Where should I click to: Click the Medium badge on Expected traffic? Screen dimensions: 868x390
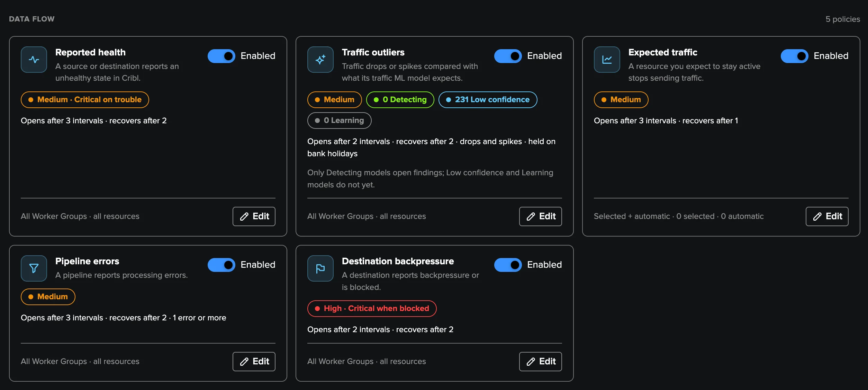(621, 100)
